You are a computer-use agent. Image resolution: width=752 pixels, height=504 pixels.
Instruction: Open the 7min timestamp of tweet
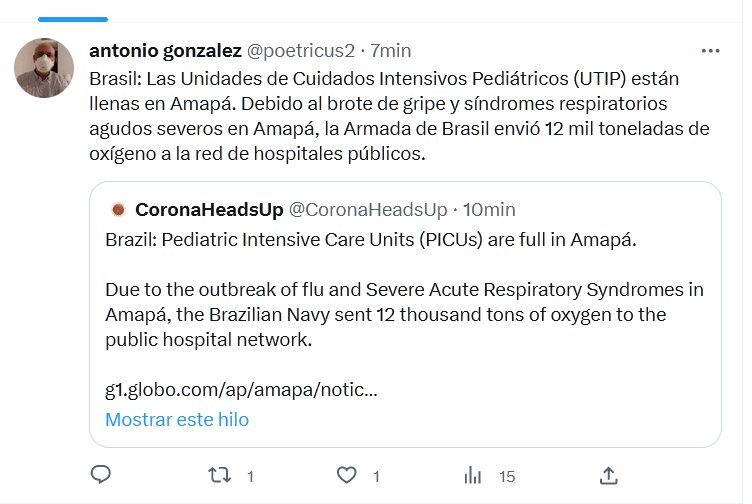(x=390, y=50)
